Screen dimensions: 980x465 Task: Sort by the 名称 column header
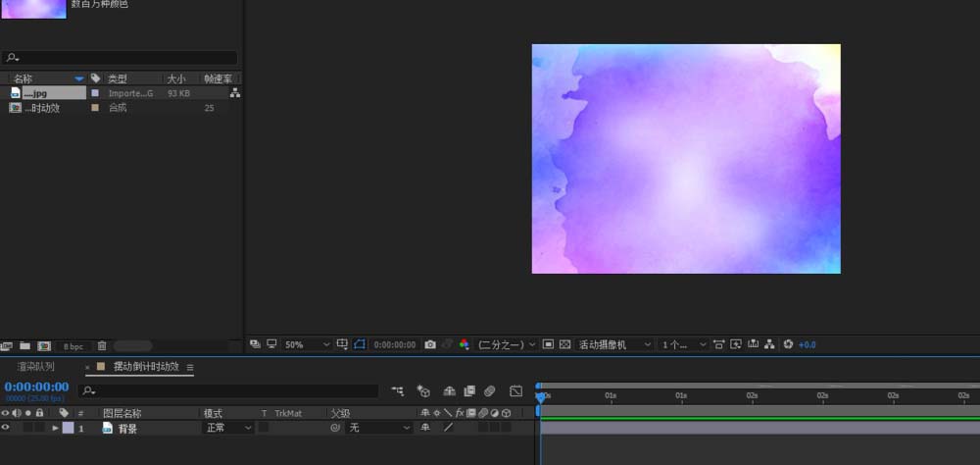(x=24, y=78)
